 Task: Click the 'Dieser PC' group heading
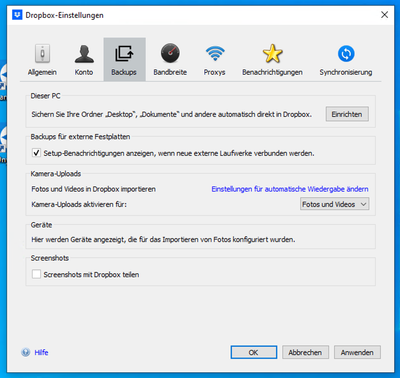click(46, 96)
